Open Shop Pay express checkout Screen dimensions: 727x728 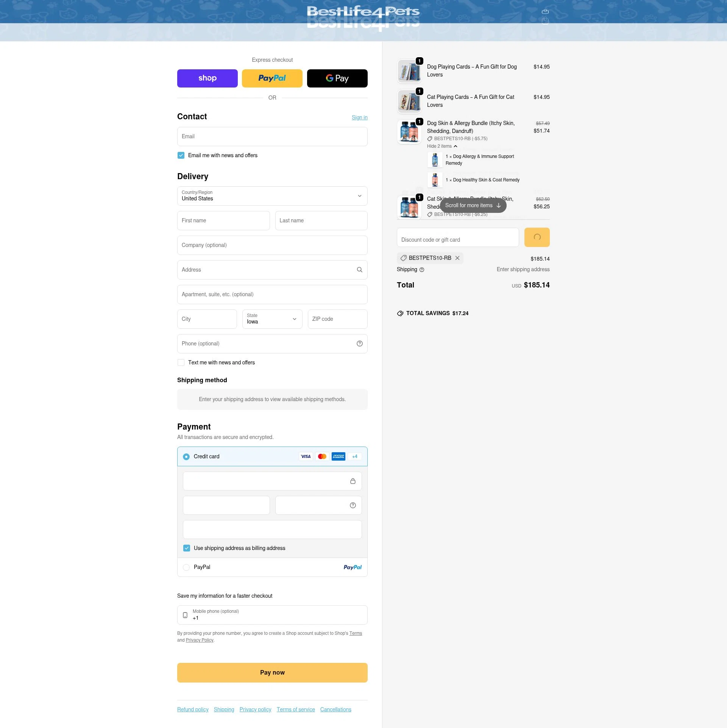pyautogui.click(x=207, y=78)
